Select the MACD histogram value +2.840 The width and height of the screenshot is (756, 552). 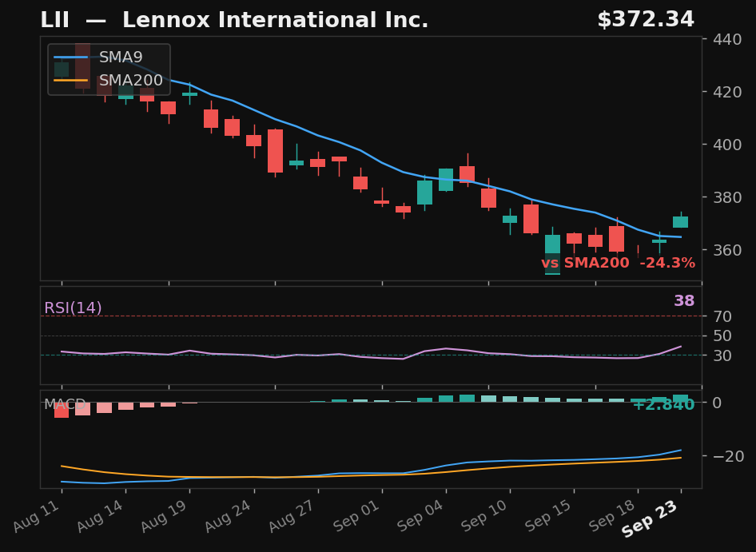coord(663,405)
